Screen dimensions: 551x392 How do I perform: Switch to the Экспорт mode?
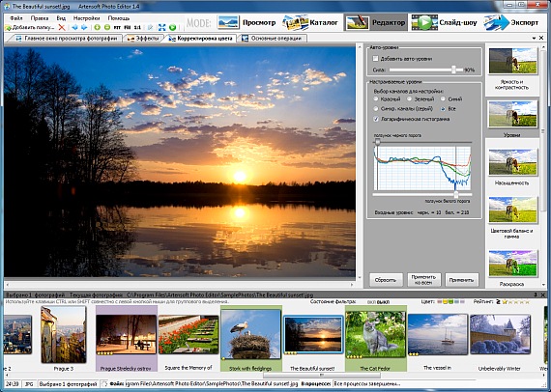(511, 22)
